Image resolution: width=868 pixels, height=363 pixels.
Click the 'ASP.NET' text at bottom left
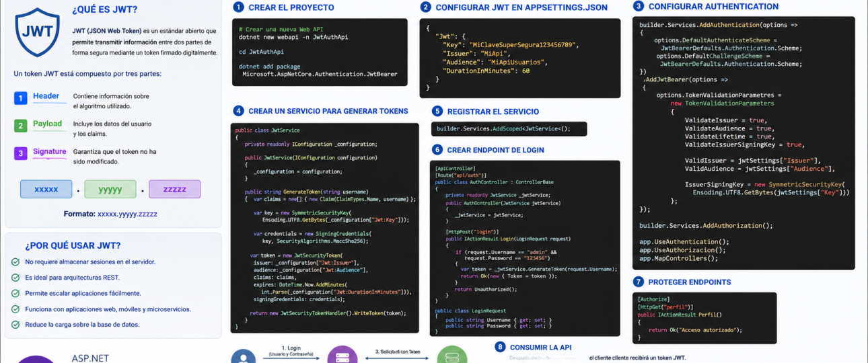(90, 358)
